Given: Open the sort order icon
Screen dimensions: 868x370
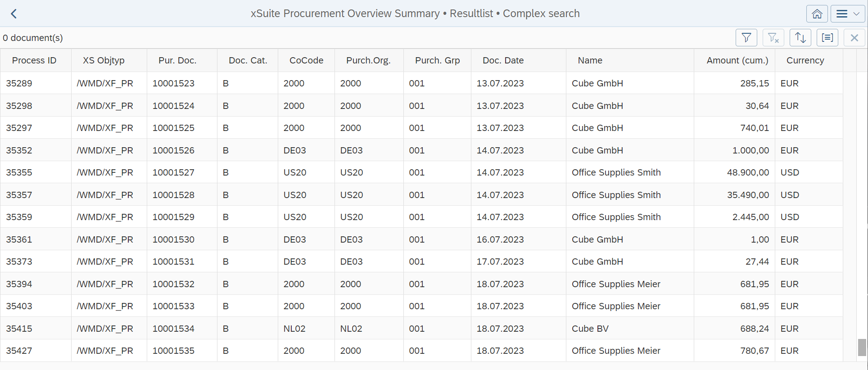Looking at the screenshot, I should [x=800, y=37].
